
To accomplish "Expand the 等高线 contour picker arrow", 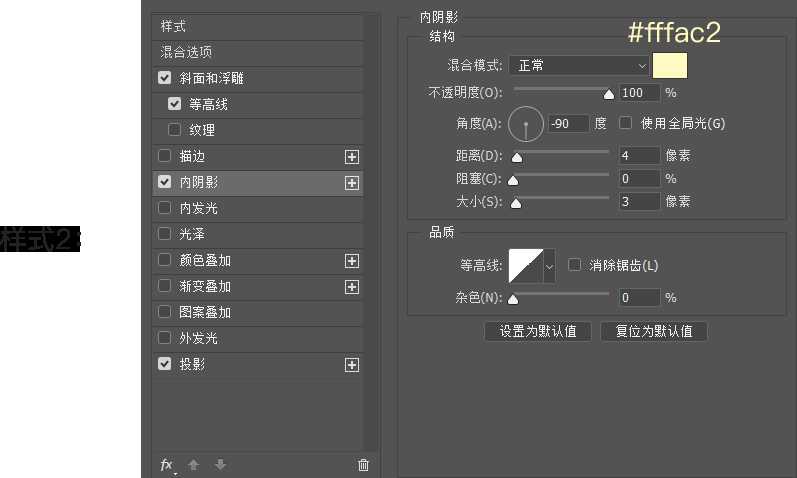I will pyautogui.click(x=549, y=266).
